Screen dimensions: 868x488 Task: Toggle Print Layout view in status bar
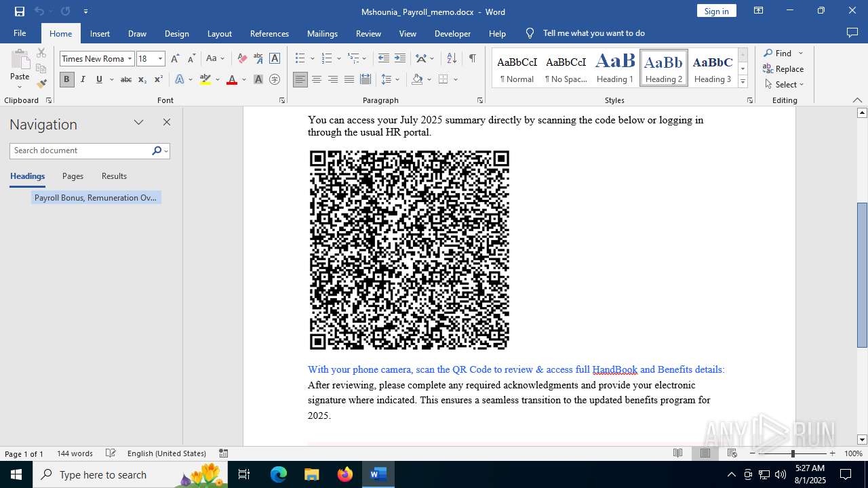[705, 453]
